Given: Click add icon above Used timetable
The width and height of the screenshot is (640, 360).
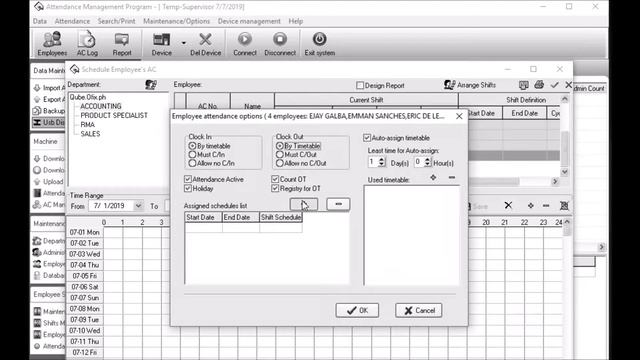Looking at the screenshot, I should tap(433, 178).
